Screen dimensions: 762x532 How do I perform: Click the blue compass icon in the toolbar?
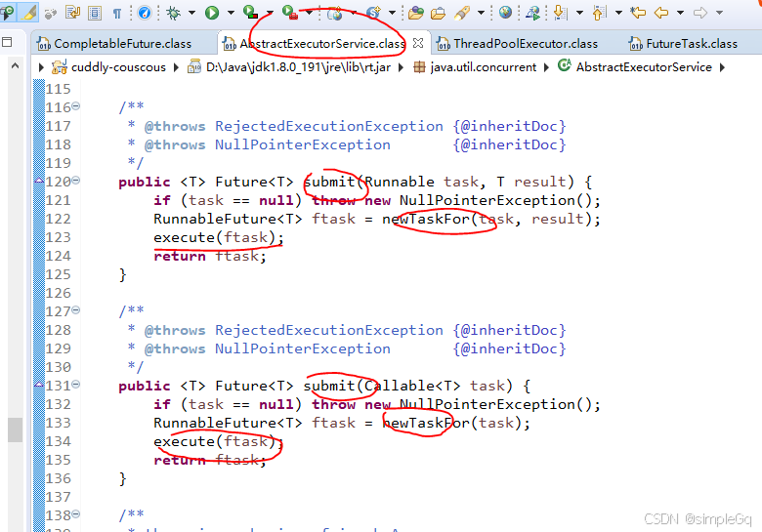pos(145,13)
